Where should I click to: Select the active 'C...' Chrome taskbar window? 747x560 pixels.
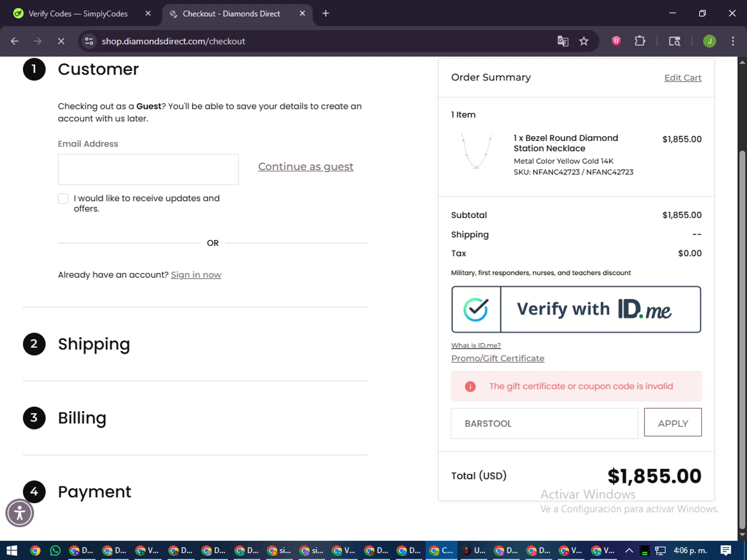[x=441, y=551]
